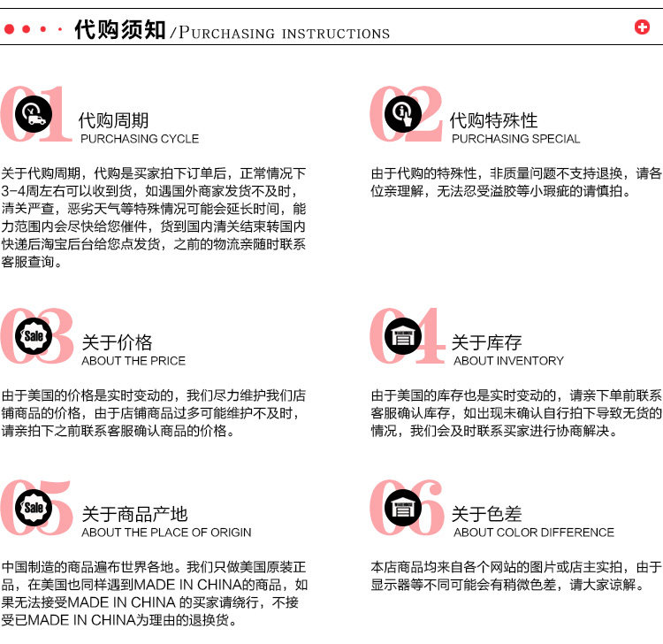The height and width of the screenshot is (644, 663).
Task: Click the warehouse icon in section 06
Action: [403, 508]
